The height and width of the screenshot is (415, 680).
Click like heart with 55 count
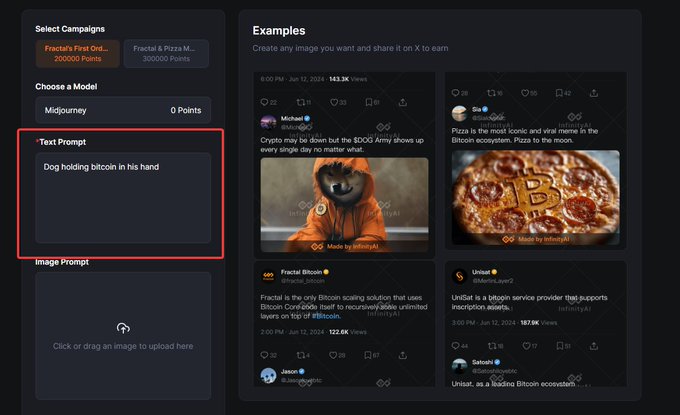tap(525, 93)
